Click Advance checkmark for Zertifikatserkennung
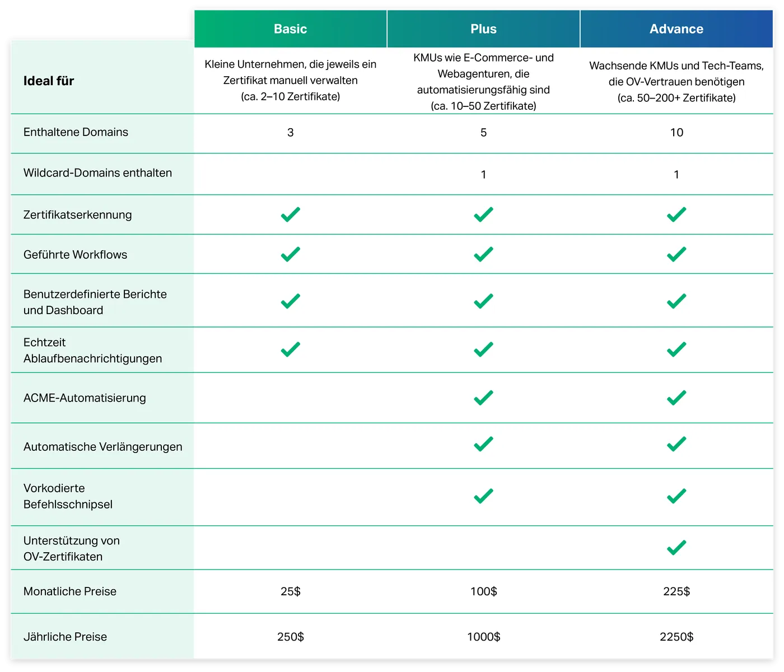784x672 pixels. (x=676, y=214)
